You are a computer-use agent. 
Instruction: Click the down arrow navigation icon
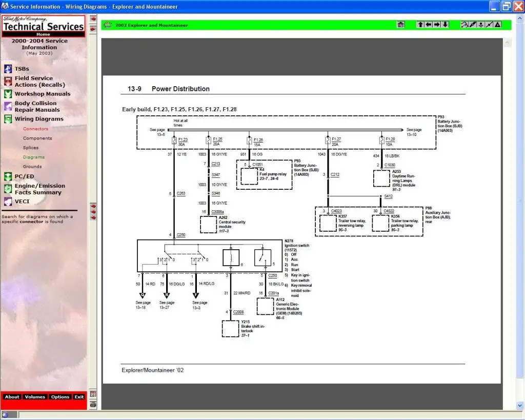click(x=446, y=25)
